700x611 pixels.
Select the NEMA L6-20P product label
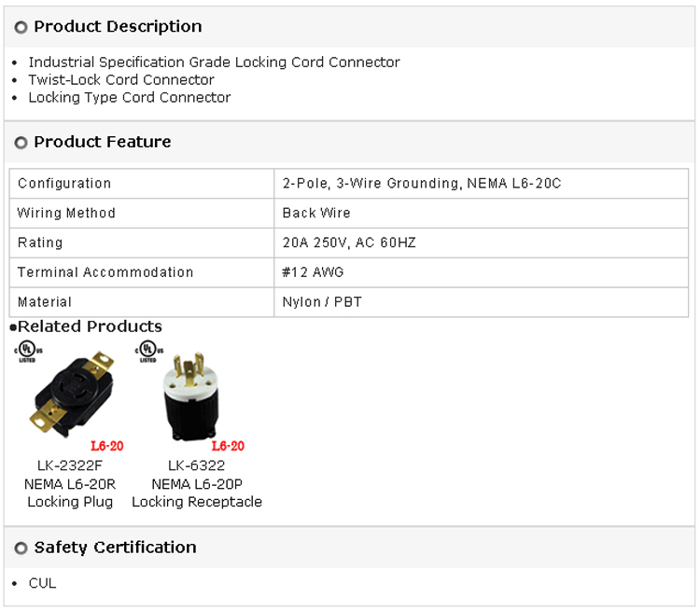196,483
